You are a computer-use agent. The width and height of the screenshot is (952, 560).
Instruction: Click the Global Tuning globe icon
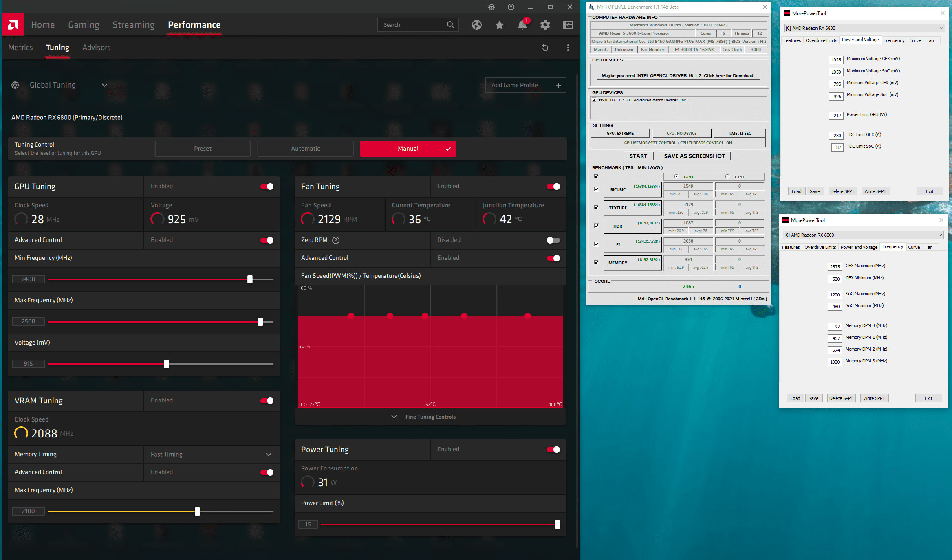click(15, 85)
